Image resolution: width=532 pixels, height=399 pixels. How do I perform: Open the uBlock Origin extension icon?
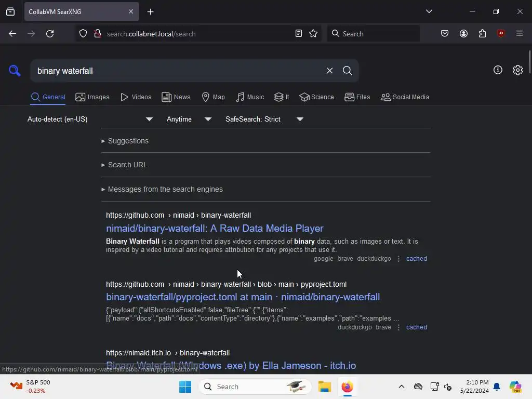click(501, 33)
